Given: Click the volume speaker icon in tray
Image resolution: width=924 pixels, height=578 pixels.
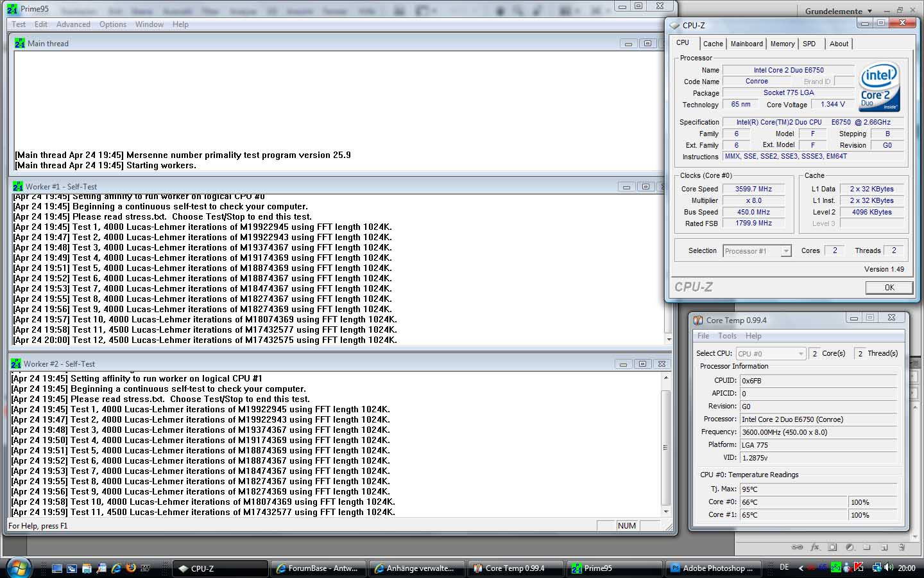Looking at the screenshot, I should pyautogui.click(x=889, y=568).
